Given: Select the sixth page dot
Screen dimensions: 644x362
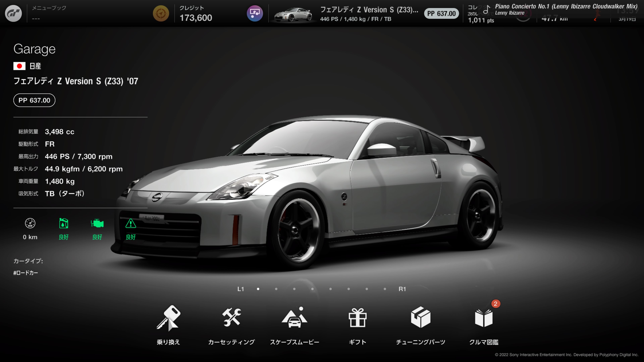Looking at the screenshot, I should click(x=348, y=289).
